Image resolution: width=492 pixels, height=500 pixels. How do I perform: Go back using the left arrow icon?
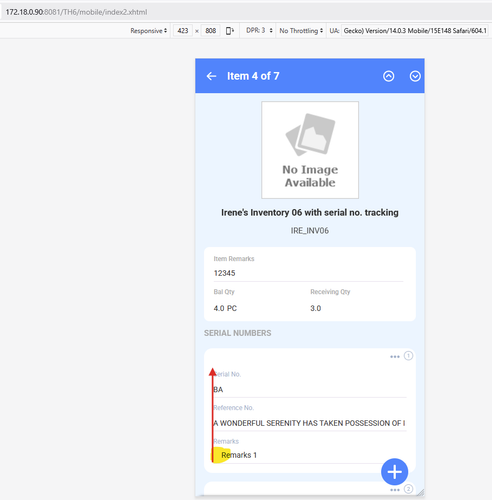coord(211,76)
